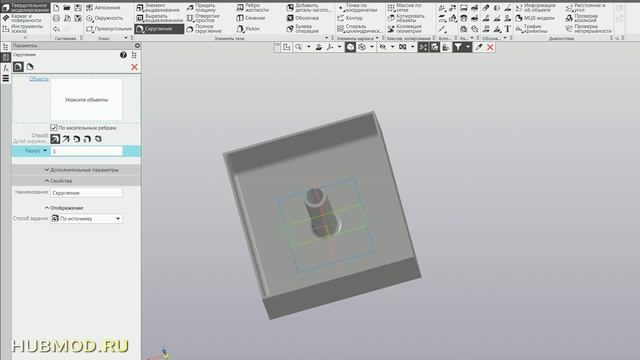Viewport: 640px width, 360px height.
Task: Select Спираль цилиндрическая tool
Action: point(360,29)
